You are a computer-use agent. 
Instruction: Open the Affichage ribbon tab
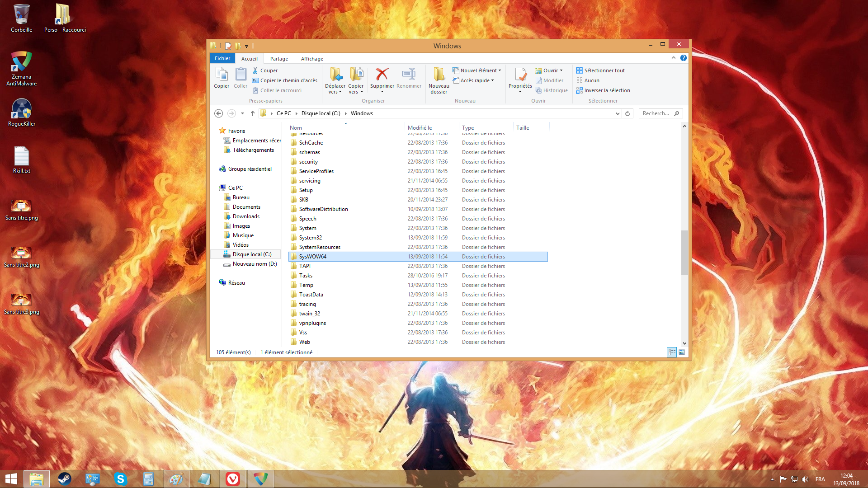[x=312, y=59]
